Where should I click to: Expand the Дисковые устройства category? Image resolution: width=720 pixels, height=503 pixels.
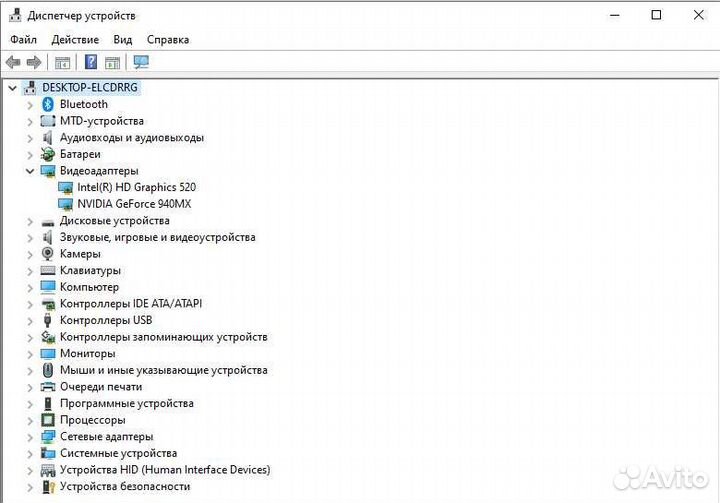coord(30,221)
